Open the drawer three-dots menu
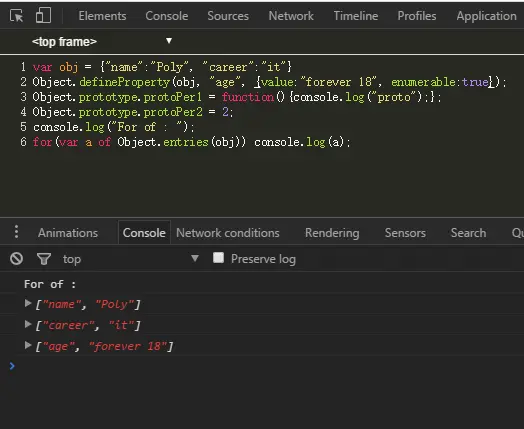Viewport: 524px width, 429px height. click(16, 232)
